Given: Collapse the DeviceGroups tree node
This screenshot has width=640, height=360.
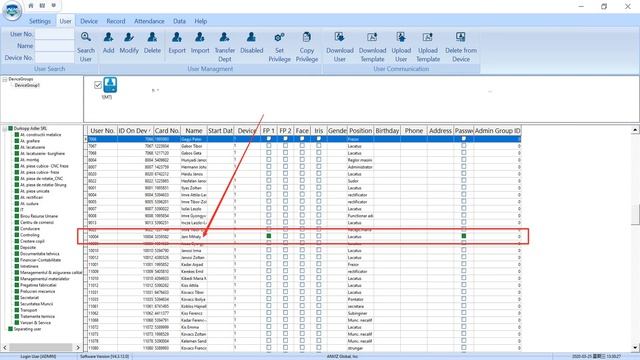Looking at the screenshot, I should [4, 79].
